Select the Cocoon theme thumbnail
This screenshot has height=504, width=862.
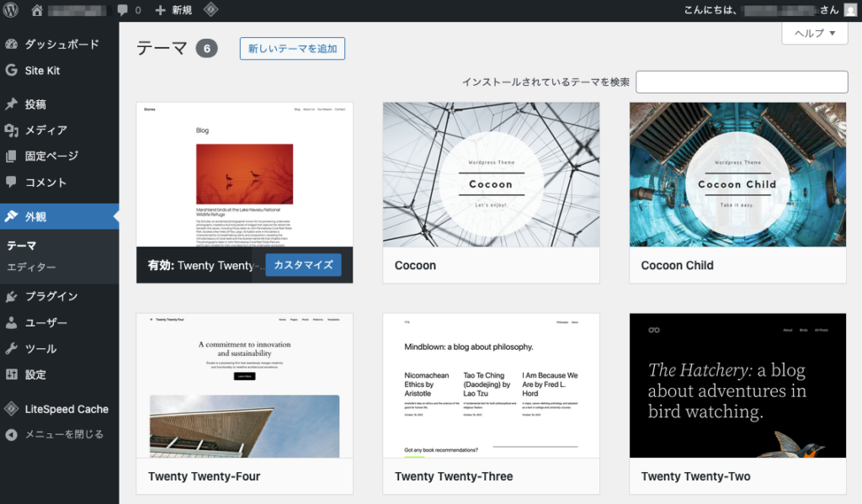(491, 175)
